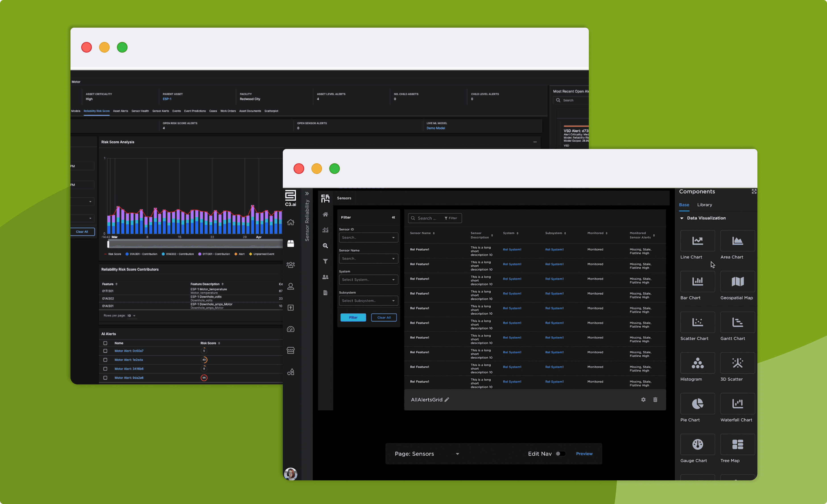The width and height of the screenshot is (827, 504).
Task: Select the Scatter Chart component
Action: tap(697, 322)
